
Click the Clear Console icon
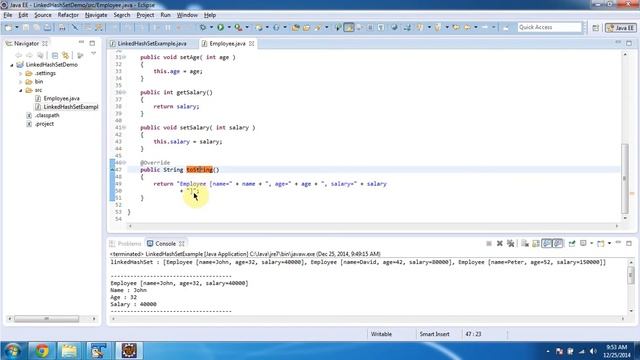coord(525,244)
